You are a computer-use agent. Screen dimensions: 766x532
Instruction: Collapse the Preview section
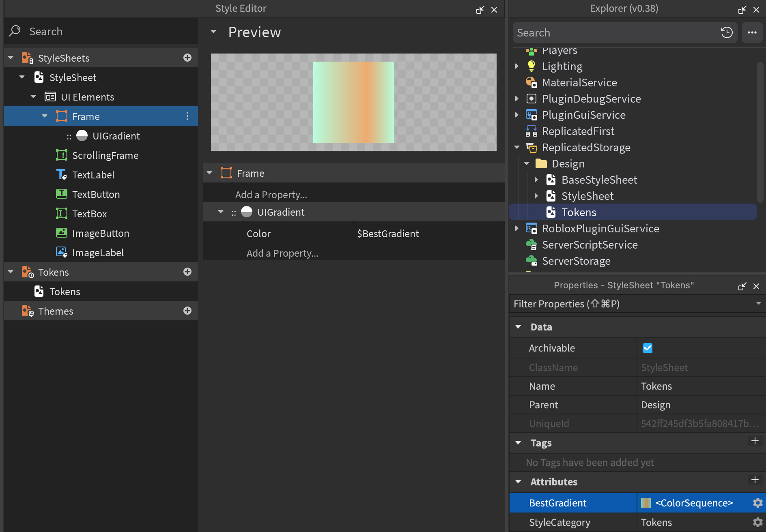point(213,32)
